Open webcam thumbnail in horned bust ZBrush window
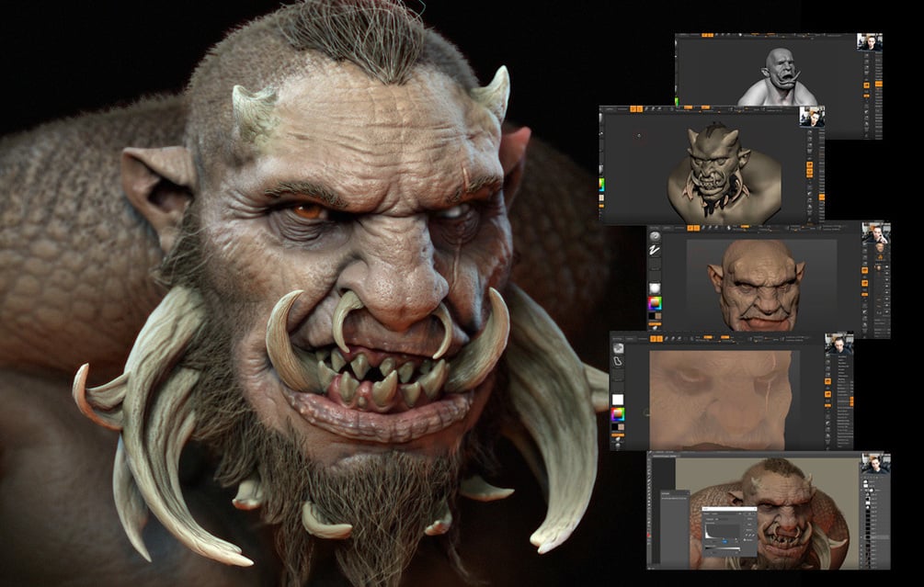The width and height of the screenshot is (924, 587). (x=812, y=116)
